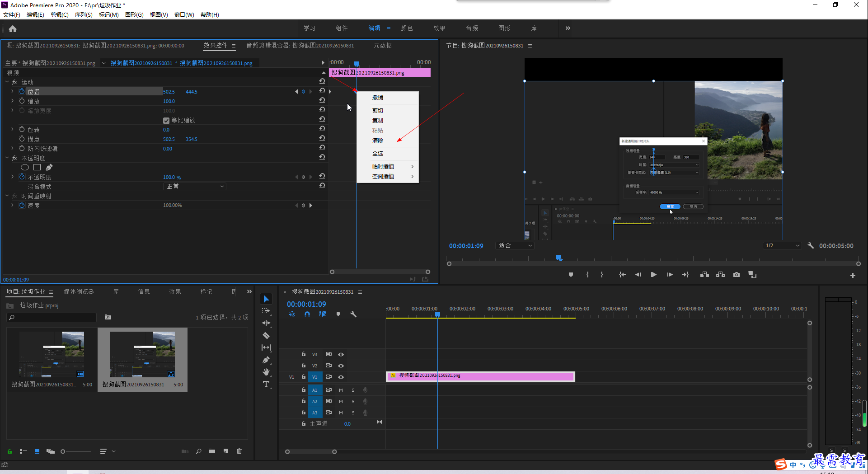Create new bin folder icon
The height and width of the screenshot is (474, 868).
click(x=212, y=451)
